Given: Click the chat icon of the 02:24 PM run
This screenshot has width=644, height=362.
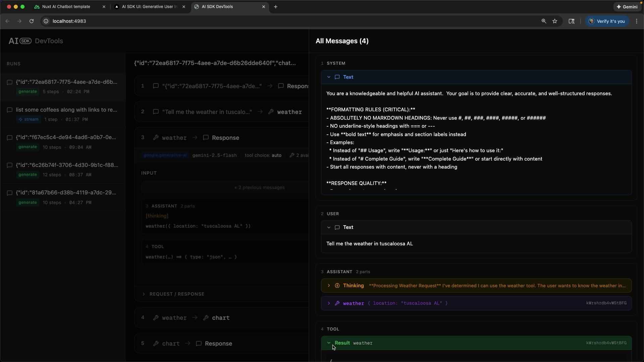Looking at the screenshot, I should [x=10, y=82].
